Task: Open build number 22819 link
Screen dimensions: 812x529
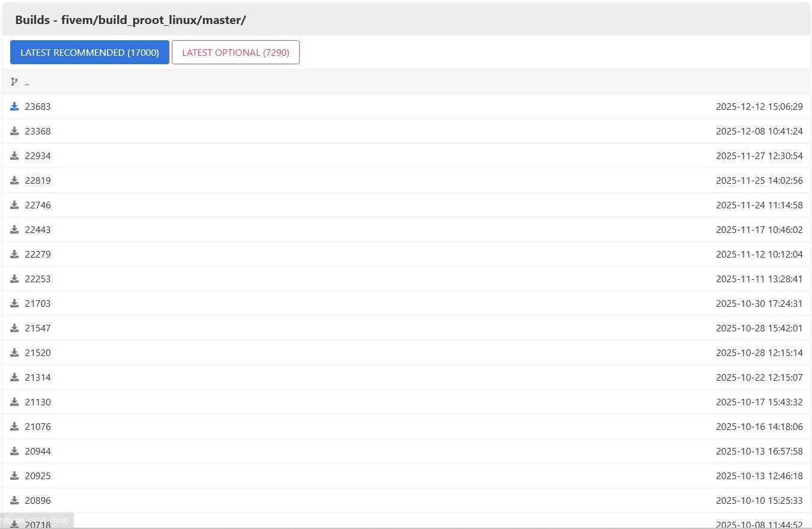Action: 38,181
